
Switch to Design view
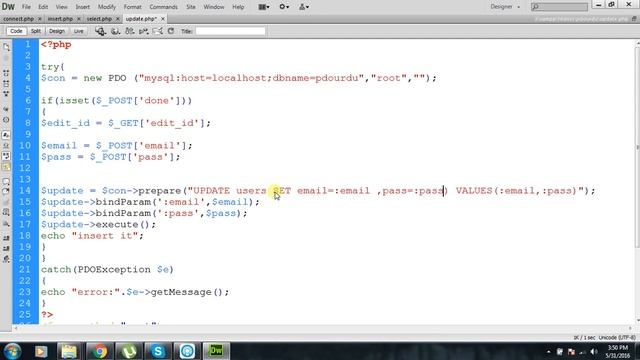coord(57,31)
